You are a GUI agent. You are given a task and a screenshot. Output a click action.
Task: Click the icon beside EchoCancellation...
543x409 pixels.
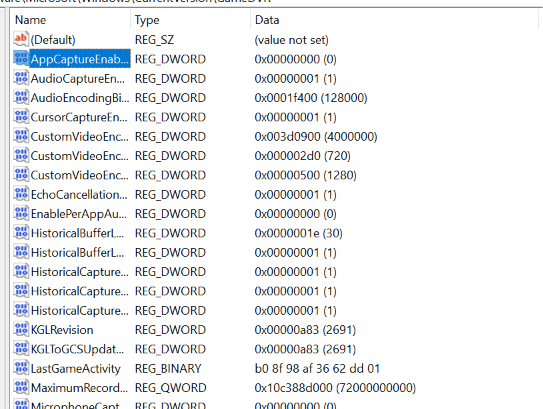tap(21, 194)
